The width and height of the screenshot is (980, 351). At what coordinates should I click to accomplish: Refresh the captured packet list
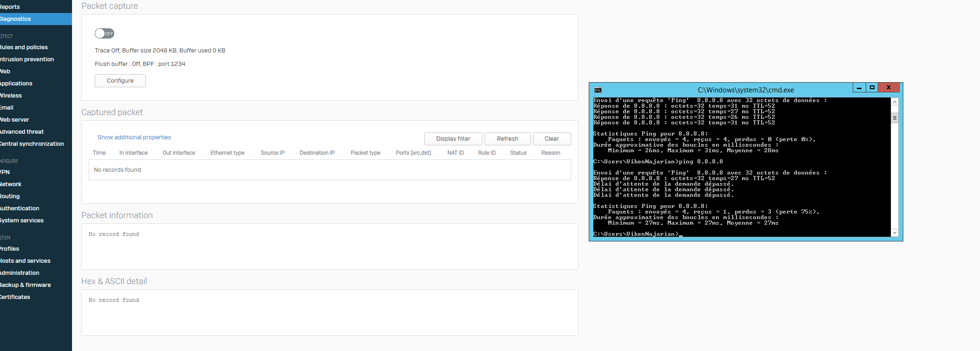[507, 139]
